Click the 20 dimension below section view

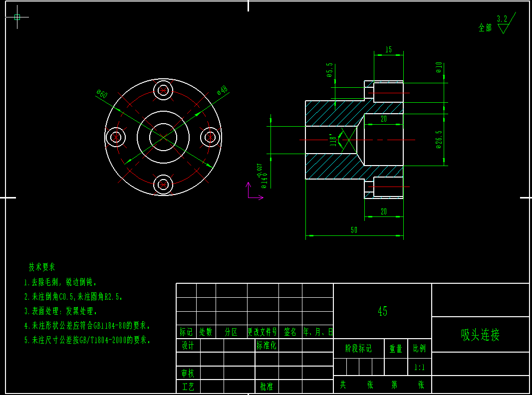click(383, 211)
